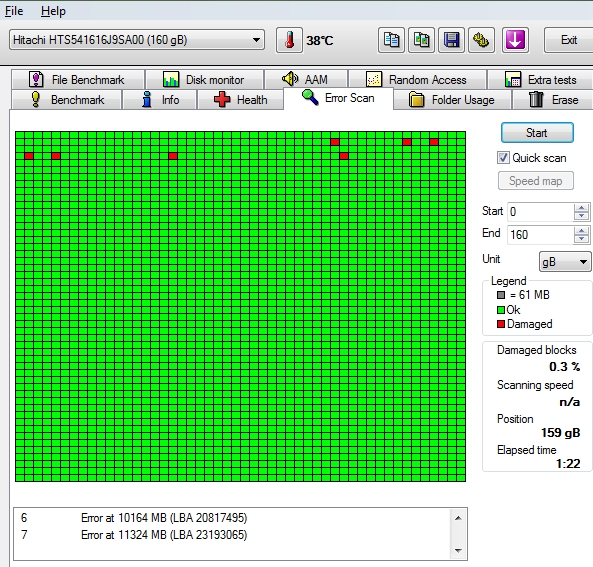Image resolution: width=593 pixels, height=567 pixels.
Task: Click the copy text to clipboard icon
Action: click(391, 40)
